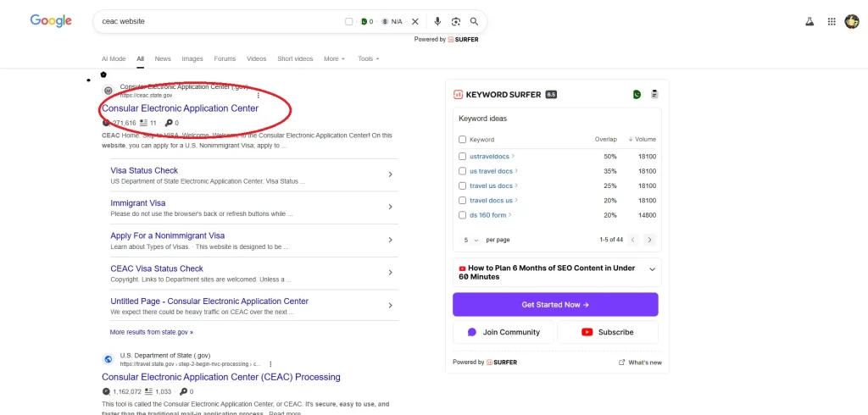Screen dimensions: 868x415
Task: Tick the 'travel docs us' checkbox
Action: click(x=462, y=201)
